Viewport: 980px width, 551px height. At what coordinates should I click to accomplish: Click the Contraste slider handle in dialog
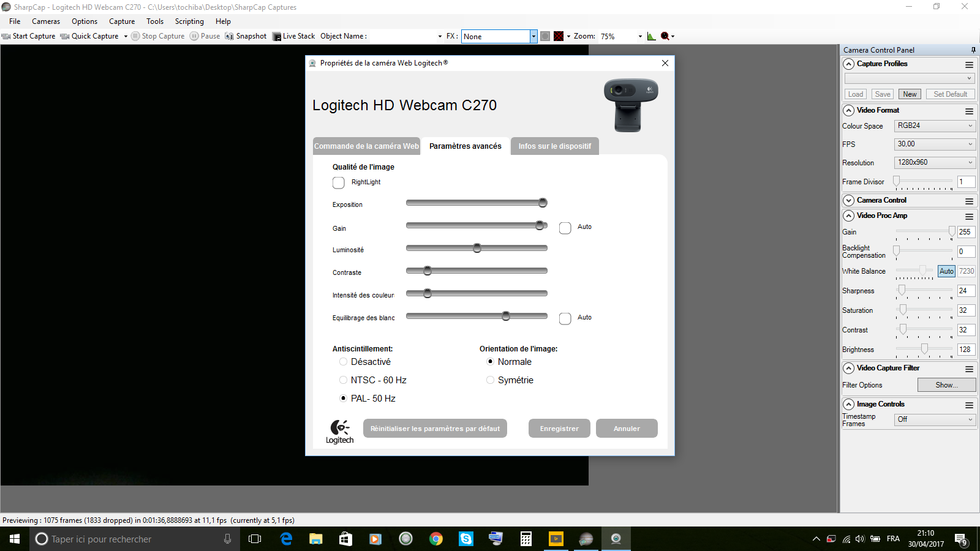click(x=428, y=271)
